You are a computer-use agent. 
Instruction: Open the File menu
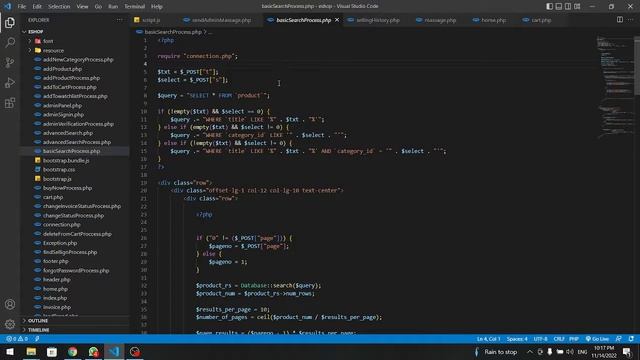click(x=22, y=7)
